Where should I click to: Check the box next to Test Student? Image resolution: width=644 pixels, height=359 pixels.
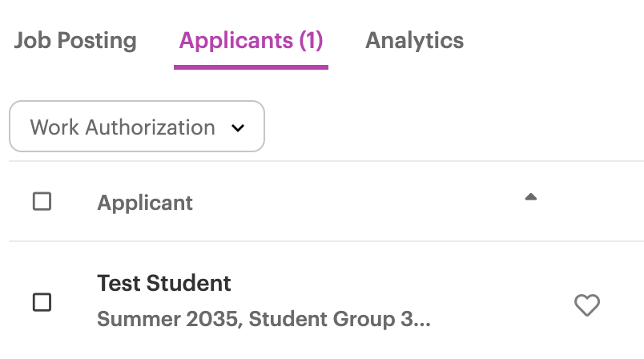(42, 302)
